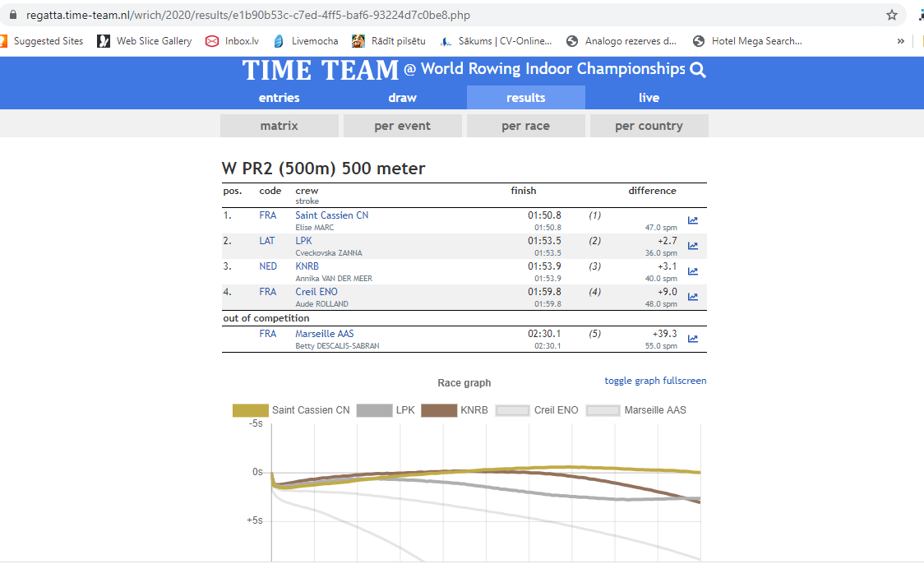The image size is (924, 564).
Task: Open graph icon for KNRB row
Action: click(693, 271)
